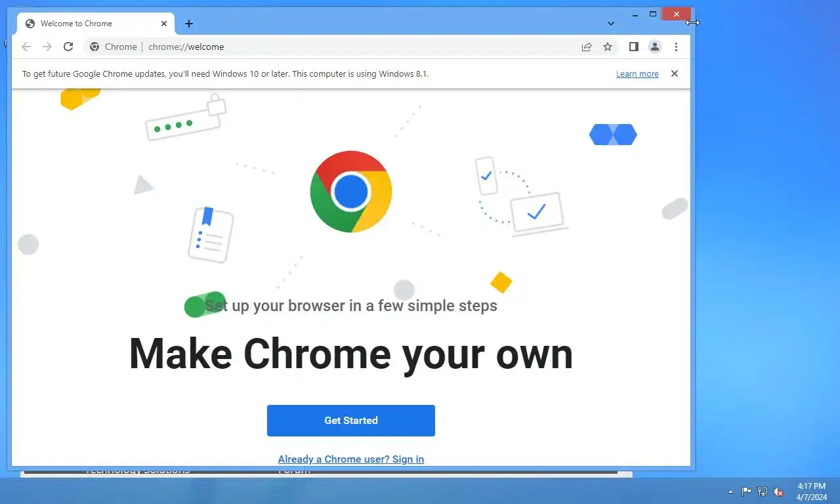Viewport: 840px width, 504px height.
Task: Click the forward navigation arrow
Action: coord(47,47)
